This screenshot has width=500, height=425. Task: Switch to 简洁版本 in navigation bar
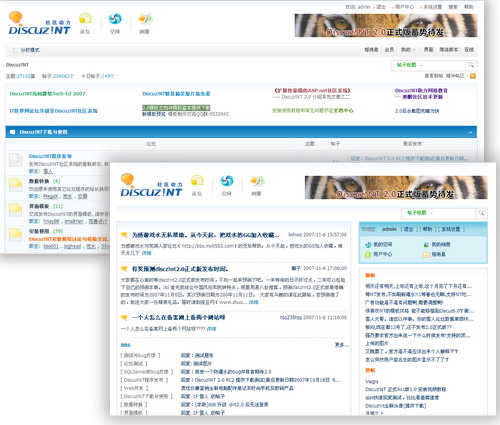click(x=449, y=50)
